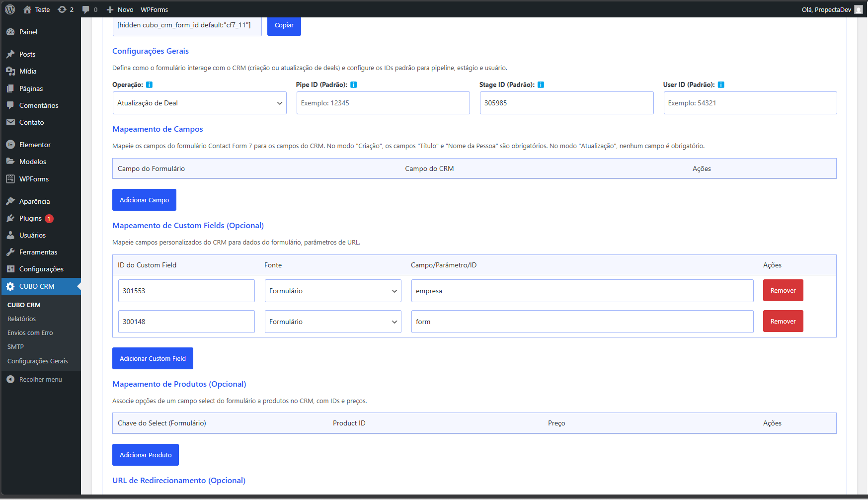This screenshot has height=500, width=868.
Task: Click info icon beside User ID (Padrão)
Action: point(721,85)
